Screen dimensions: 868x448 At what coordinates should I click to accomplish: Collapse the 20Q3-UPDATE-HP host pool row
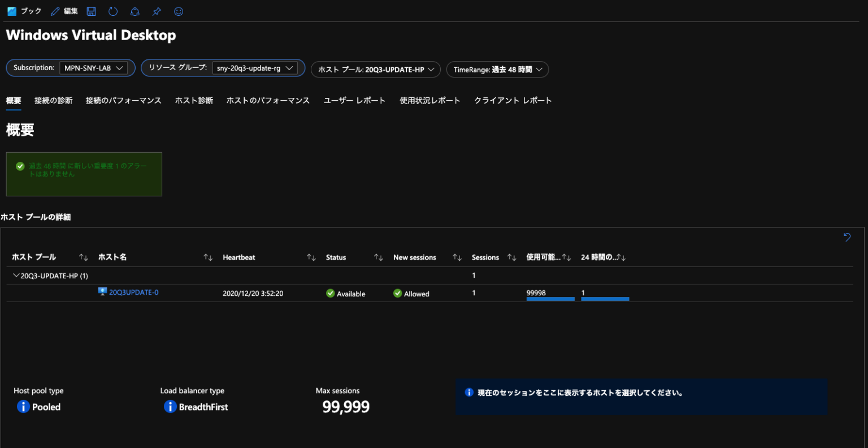[x=16, y=275]
